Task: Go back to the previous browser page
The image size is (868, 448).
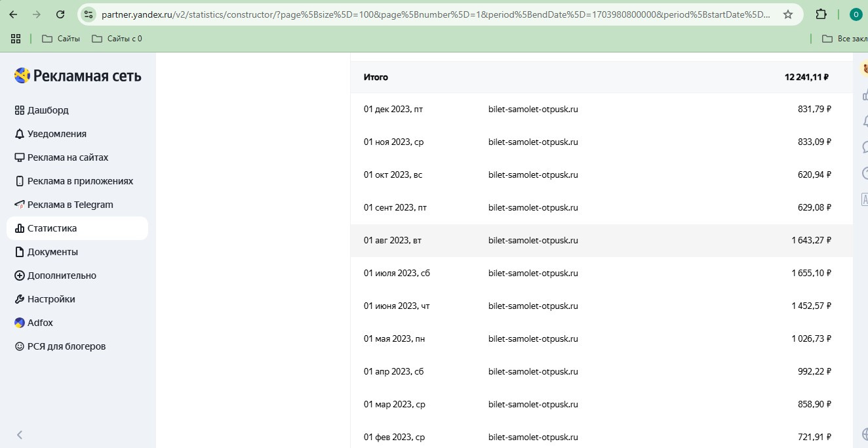Action: [13, 14]
